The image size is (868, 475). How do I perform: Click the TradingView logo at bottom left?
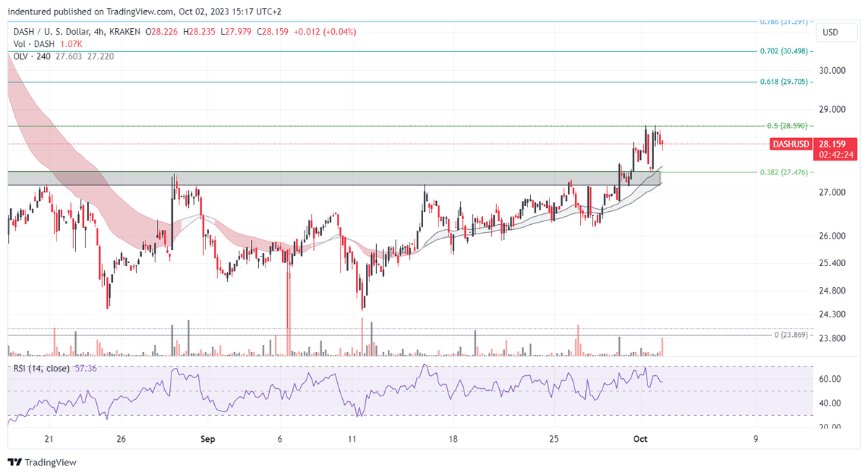point(41,461)
